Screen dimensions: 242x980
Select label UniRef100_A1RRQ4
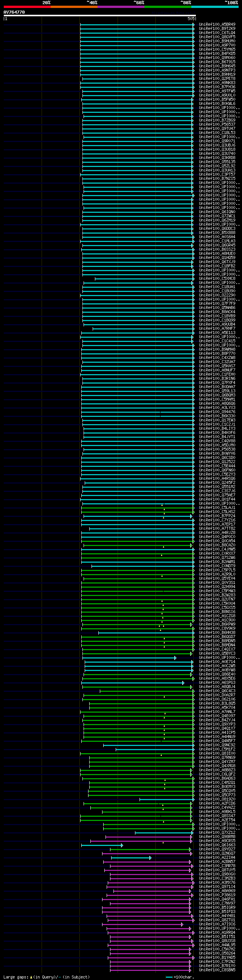pos(217,932)
